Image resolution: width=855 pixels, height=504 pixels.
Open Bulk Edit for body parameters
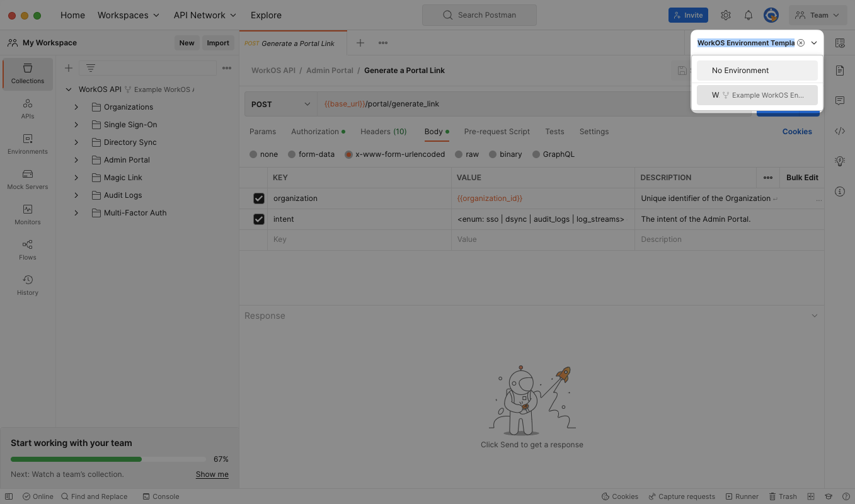[801, 177]
